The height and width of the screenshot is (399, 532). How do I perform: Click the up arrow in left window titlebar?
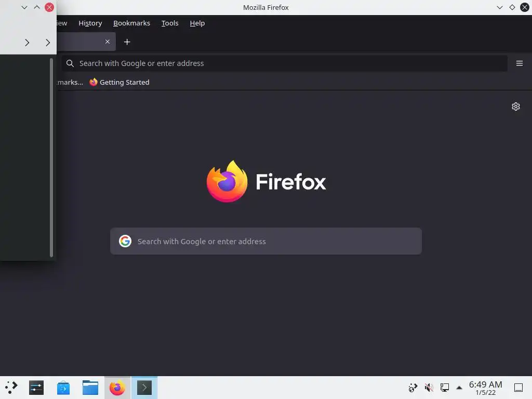(x=37, y=7)
